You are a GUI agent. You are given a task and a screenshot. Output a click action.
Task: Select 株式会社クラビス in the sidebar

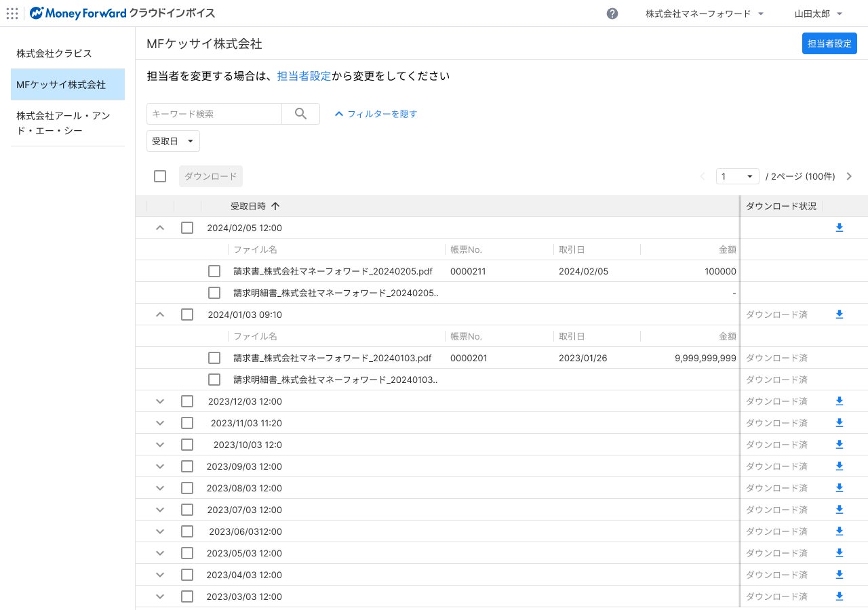pos(68,53)
